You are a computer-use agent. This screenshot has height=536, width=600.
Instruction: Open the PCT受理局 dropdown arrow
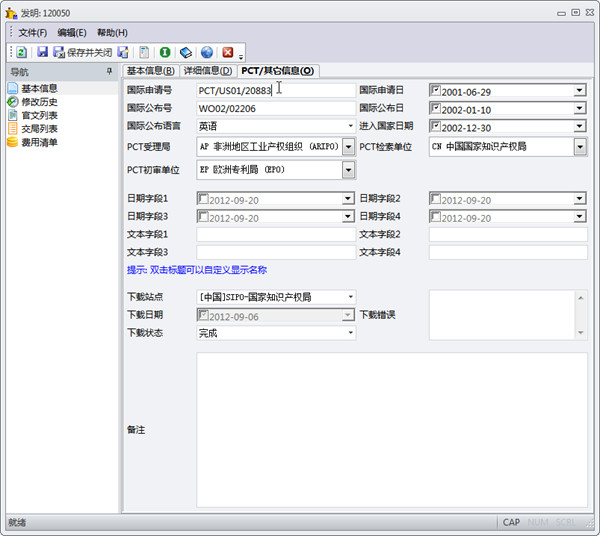point(348,147)
